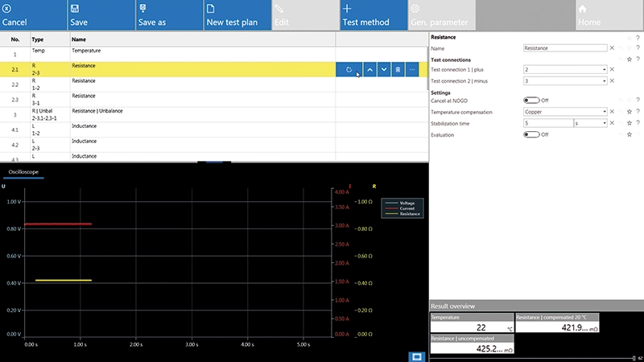The height and width of the screenshot is (362, 644).
Task: Click the blue screen icon below the oscilloscope
Action: 417,356
